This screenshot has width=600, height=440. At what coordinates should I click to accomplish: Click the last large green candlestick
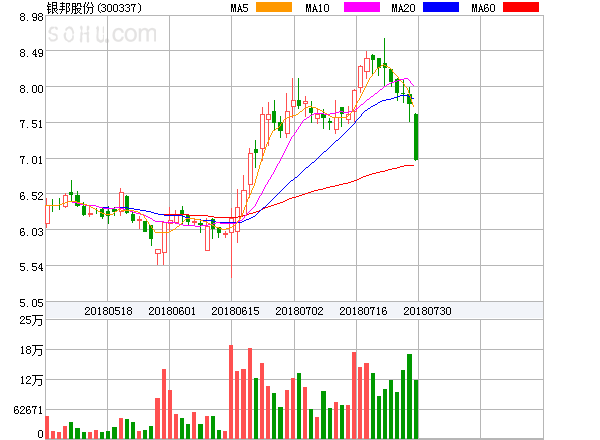(x=416, y=137)
